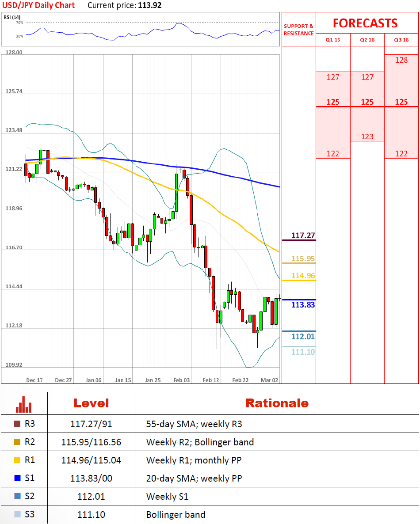The image size is (420, 524).
Task: Click the 111.10 cell in S3 row
Action: 91,514
